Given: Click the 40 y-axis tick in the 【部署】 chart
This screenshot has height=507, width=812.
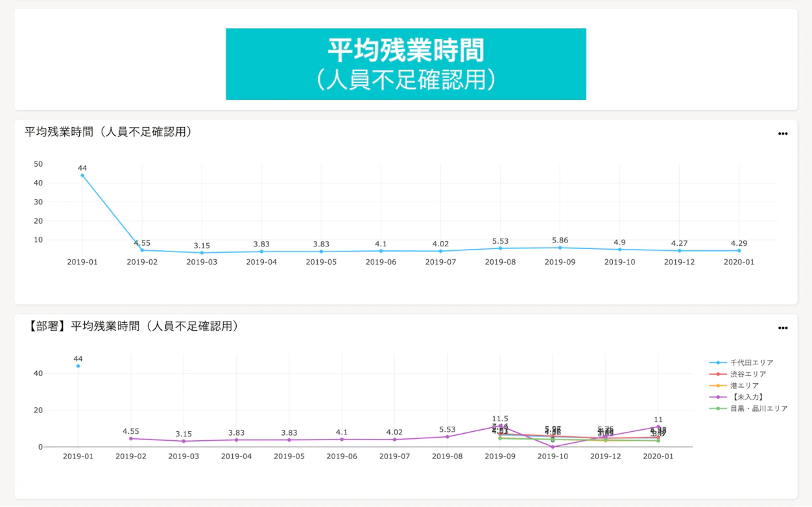Looking at the screenshot, I should point(38,373).
